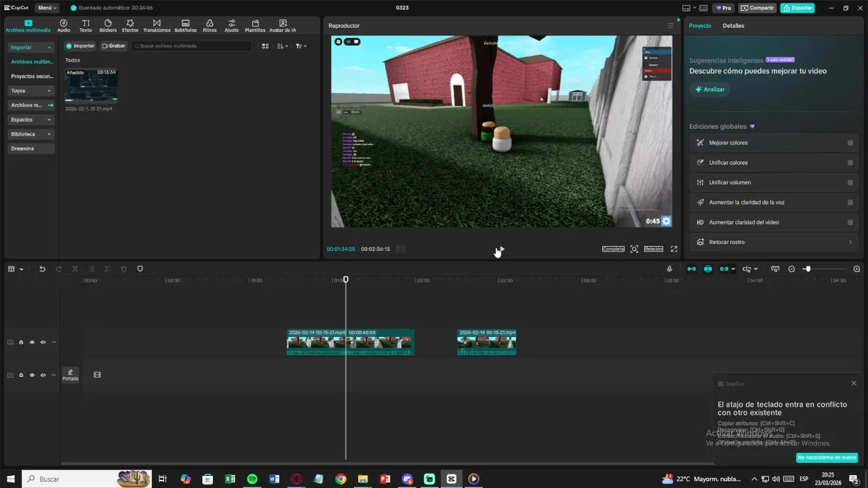Click the Grabar button
The width and height of the screenshot is (868, 488).
(113, 46)
